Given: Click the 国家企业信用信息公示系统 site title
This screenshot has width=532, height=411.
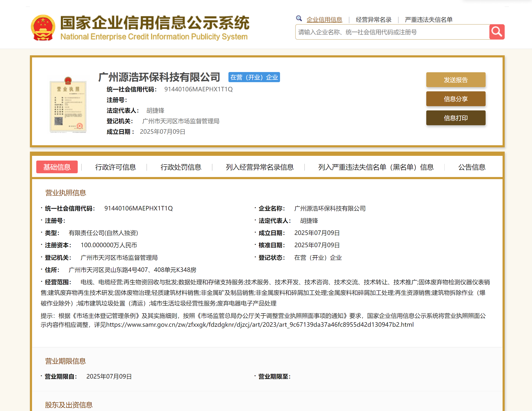Looking at the screenshot, I should click(154, 23).
